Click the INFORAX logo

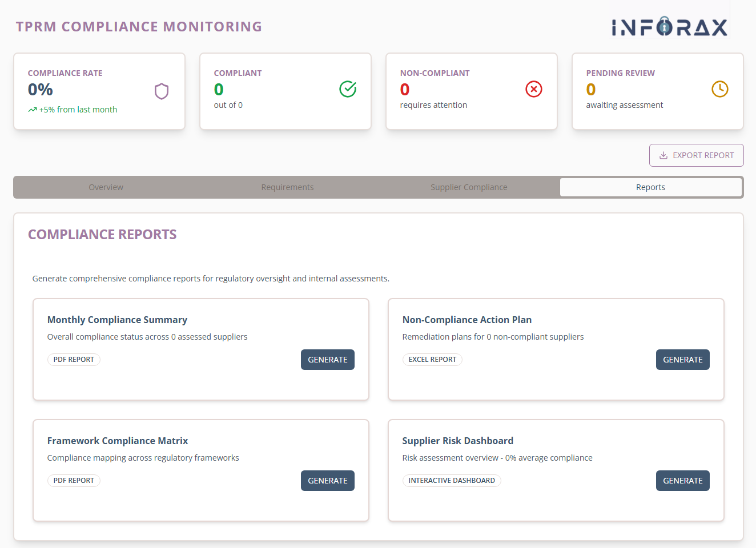669,26
